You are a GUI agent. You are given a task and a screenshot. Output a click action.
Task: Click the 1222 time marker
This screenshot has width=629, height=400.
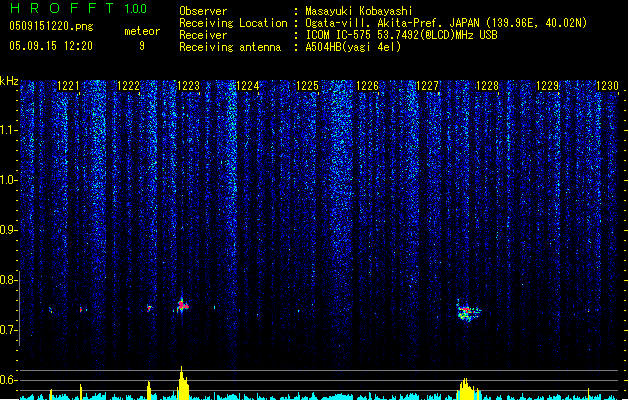128,85
